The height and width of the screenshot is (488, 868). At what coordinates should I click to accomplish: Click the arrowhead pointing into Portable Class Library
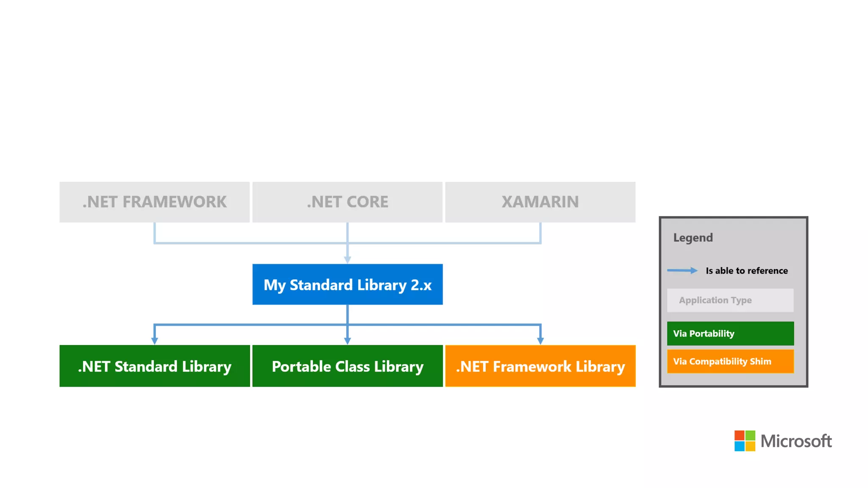[348, 341]
